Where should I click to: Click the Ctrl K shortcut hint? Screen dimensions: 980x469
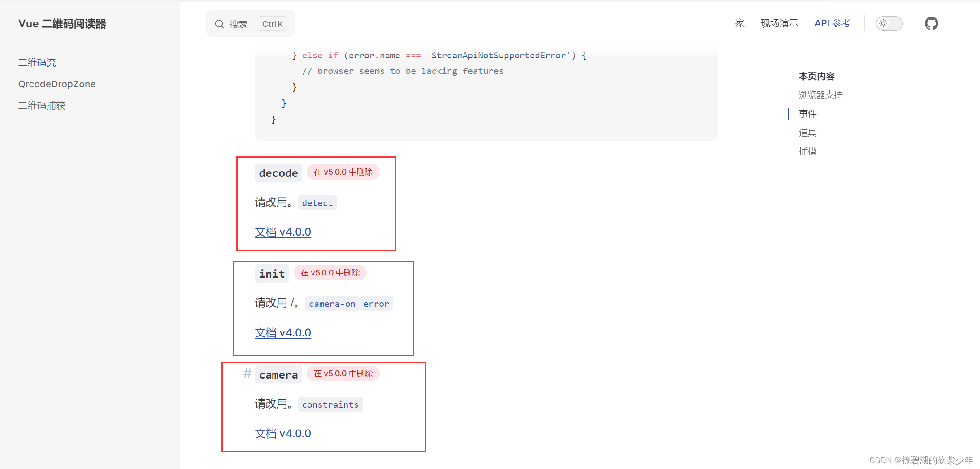[273, 24]
